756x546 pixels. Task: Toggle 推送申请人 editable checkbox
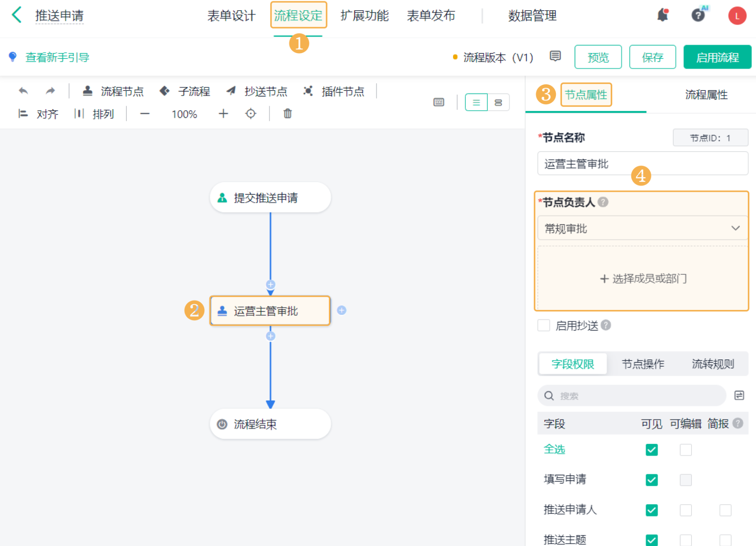[685, 510]
